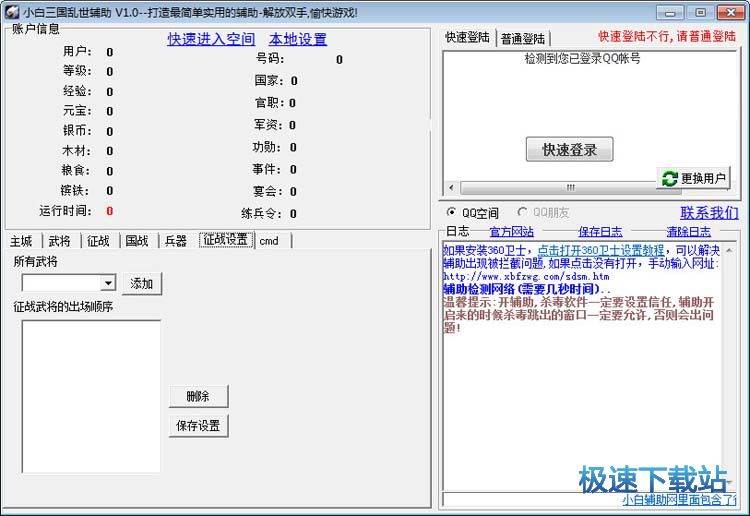Click 添加 to add the general
The height and width of the screenshot is (516, 750).
click(142, 284)
